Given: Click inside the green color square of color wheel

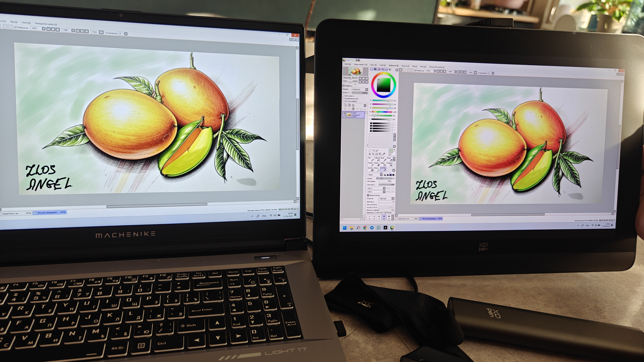Looking at the screenshot, I should (384, 85).
